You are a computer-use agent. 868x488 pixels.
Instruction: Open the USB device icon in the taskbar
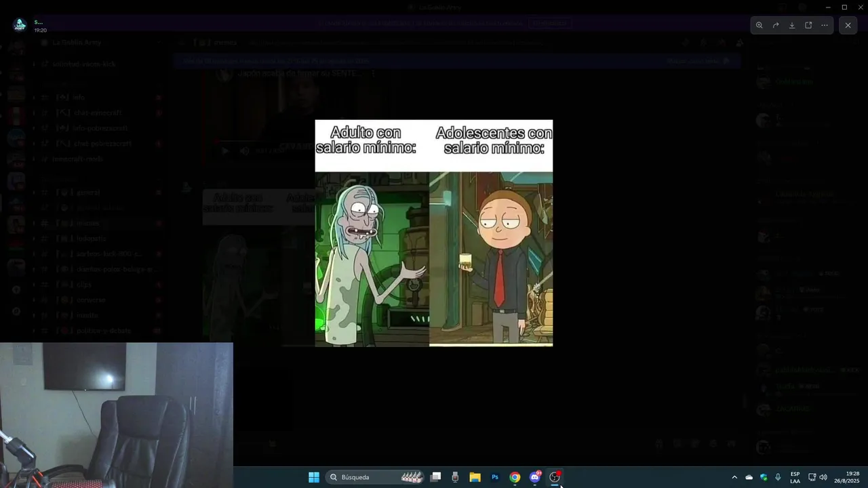click(455, 477)
